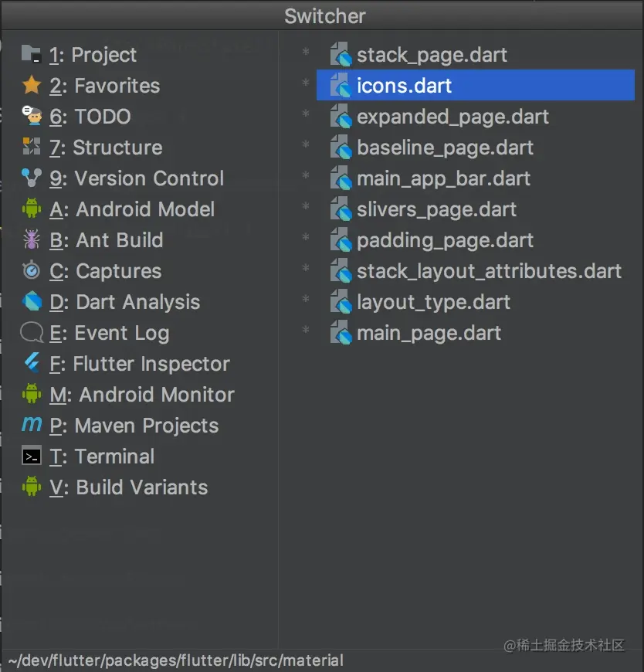This screenshot has height=672, width=644.
Task: Click the Flutter Inspector logo icon
Action: tap(32, 364)
